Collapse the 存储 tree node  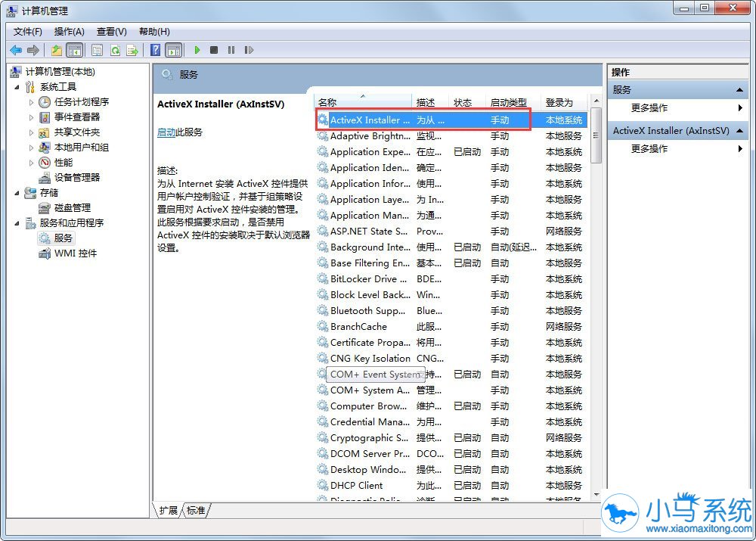[17, 193]
